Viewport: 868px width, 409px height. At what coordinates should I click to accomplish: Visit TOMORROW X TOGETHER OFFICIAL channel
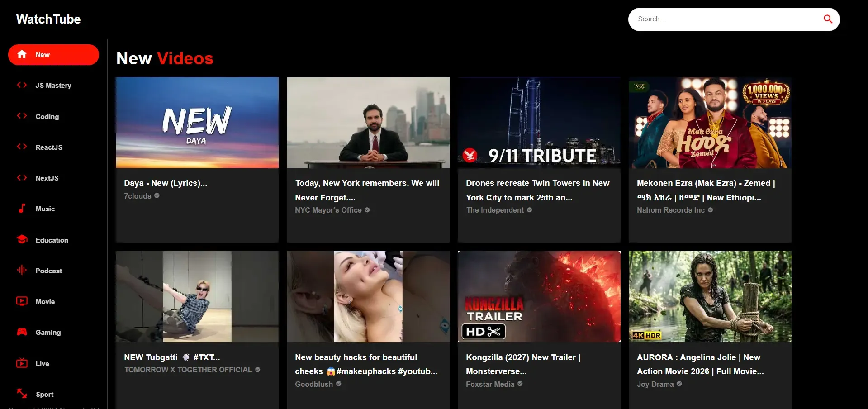point(188,370)
